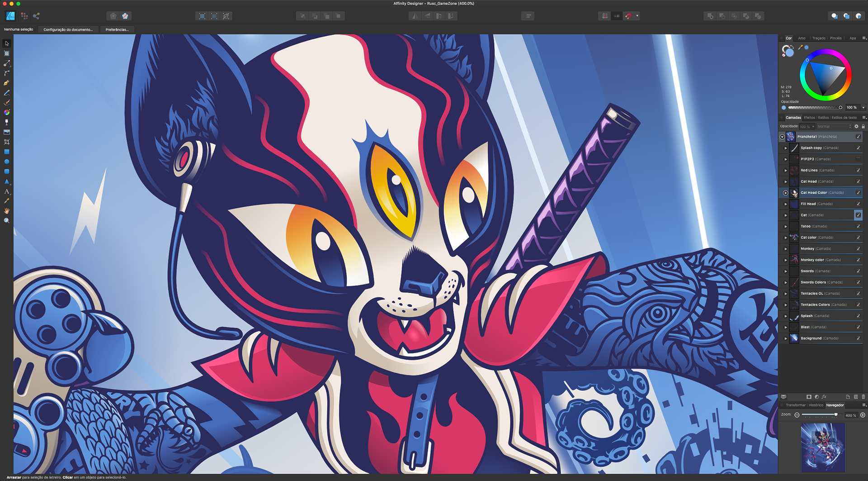868x481 pixels.
Task: Expand the Fill Head layer
Action: tap(786, 204)
